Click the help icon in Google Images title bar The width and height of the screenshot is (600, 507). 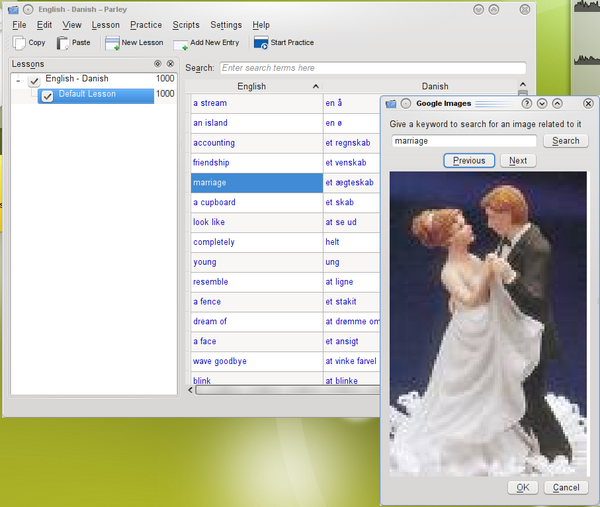[x=527, y=103]
